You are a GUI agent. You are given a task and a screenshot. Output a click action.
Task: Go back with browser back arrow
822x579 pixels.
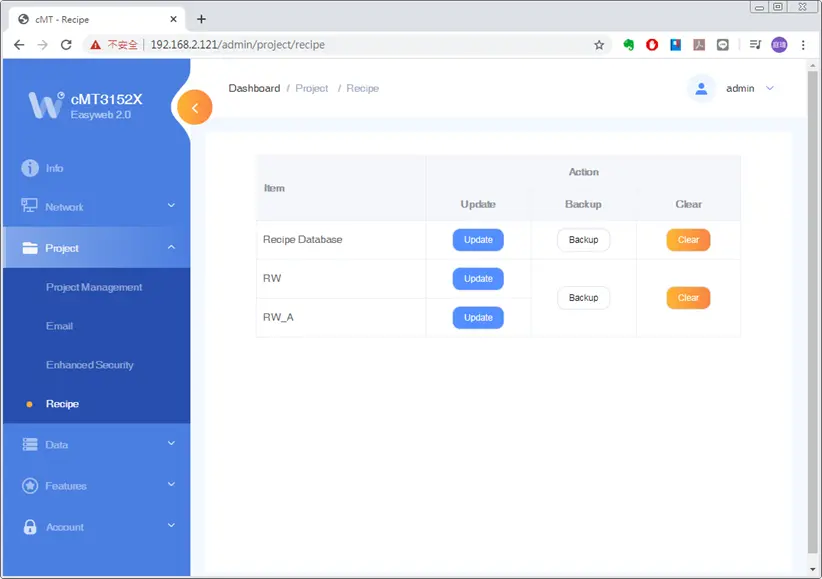click(x=19, y=45)
